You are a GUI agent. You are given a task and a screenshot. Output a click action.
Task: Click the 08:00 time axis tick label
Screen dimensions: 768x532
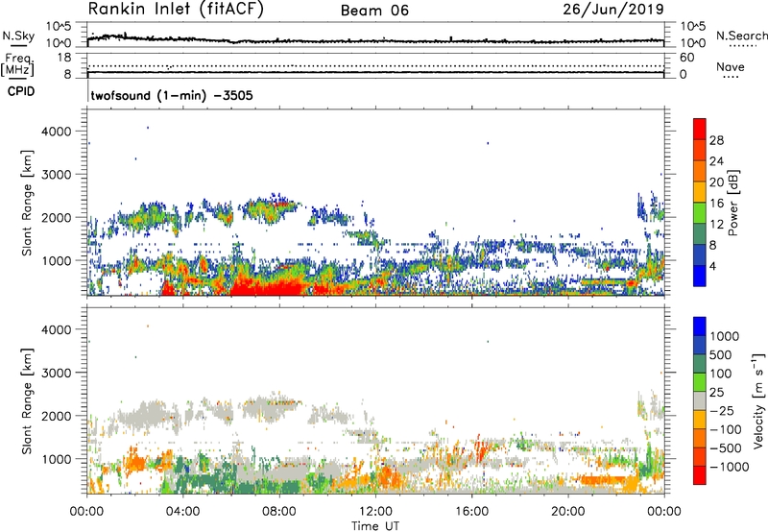278,512
